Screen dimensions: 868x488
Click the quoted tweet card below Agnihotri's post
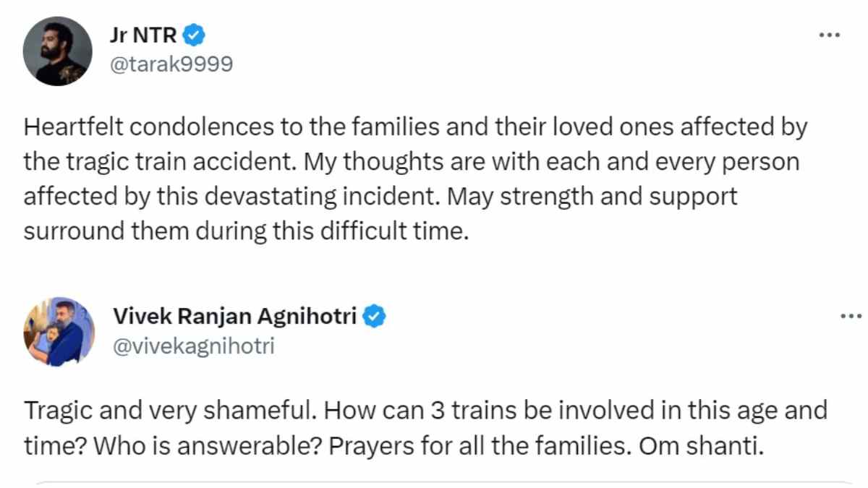(x=434, y=483)
